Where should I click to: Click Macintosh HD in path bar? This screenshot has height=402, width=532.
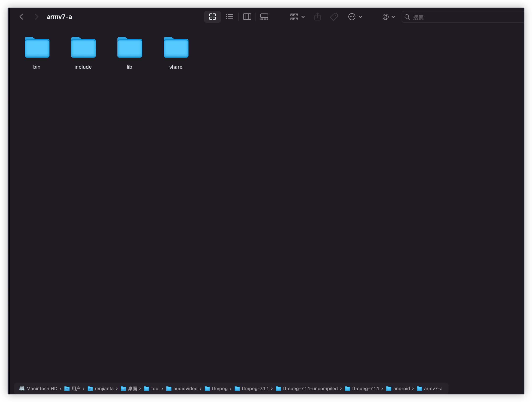click(42, 389)
